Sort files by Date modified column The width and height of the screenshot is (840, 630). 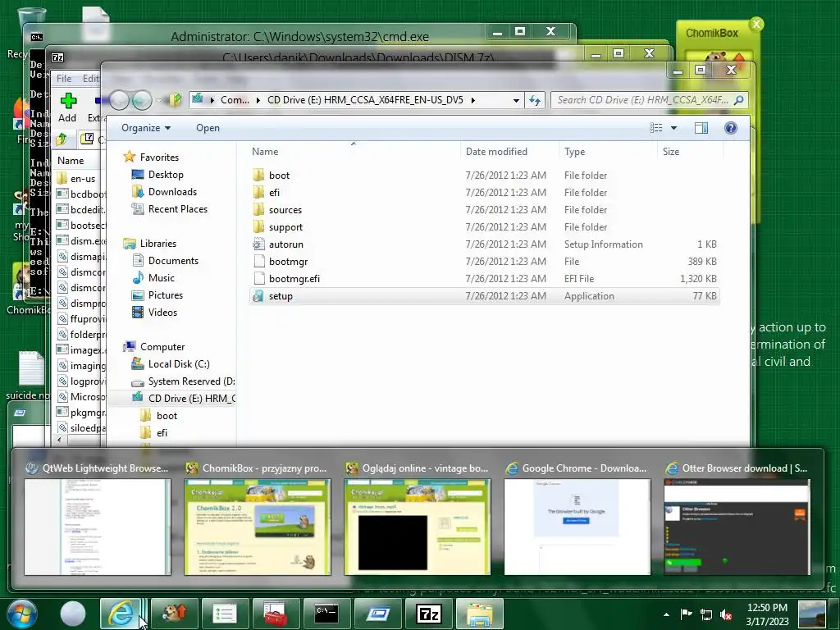click(x=509, y=152)
